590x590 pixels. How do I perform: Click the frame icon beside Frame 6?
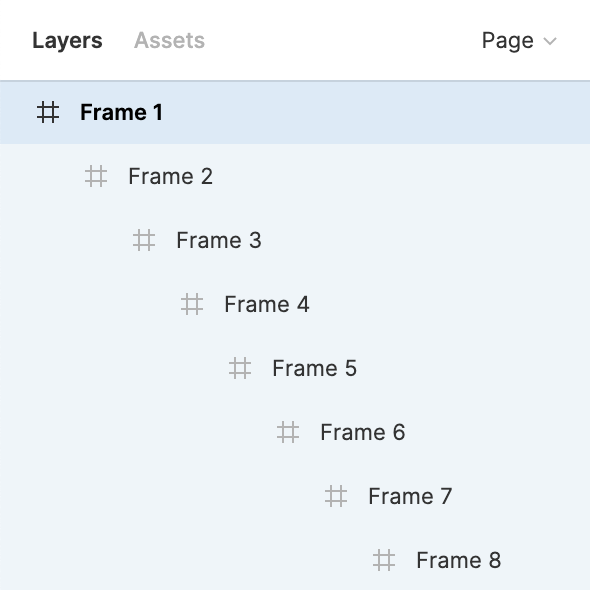coord(288,432)
